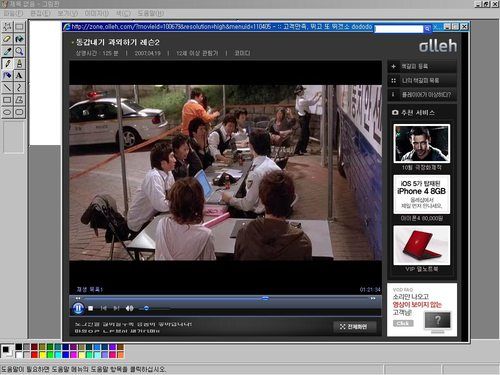The height and width of the screenshot is (375, 500).
Task: Click the gray Click button in VOD FAQ banner
Action: point(403,323)
